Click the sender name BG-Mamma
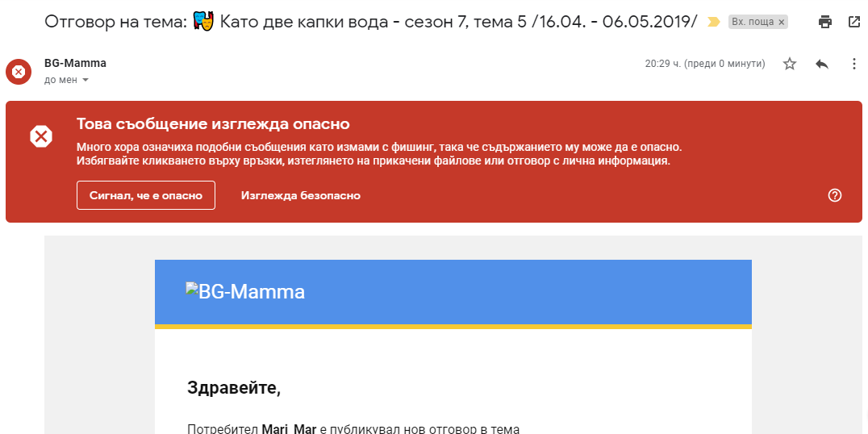The width and height of the screenshot is (868, 434). tap(75, 63)
